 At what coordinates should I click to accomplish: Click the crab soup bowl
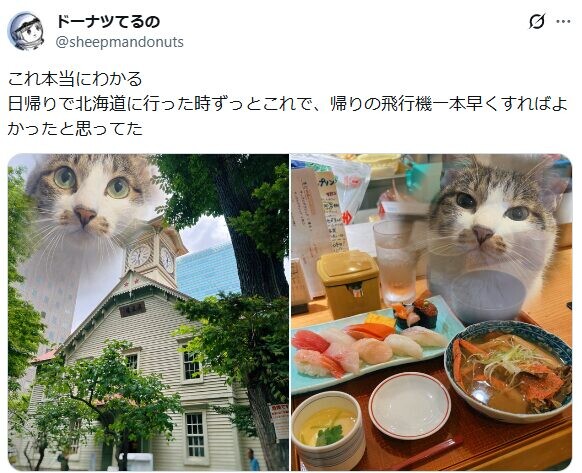pos(509,371)
